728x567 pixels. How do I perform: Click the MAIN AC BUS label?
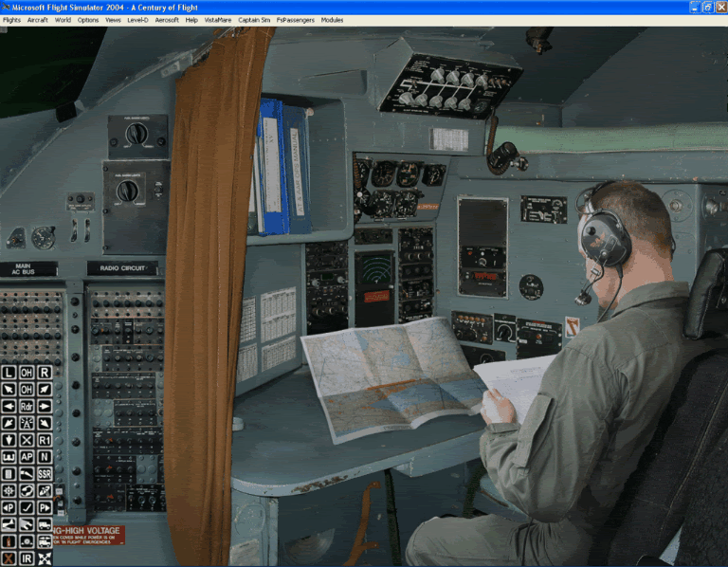pyautogui.click(x=28, y=269)
